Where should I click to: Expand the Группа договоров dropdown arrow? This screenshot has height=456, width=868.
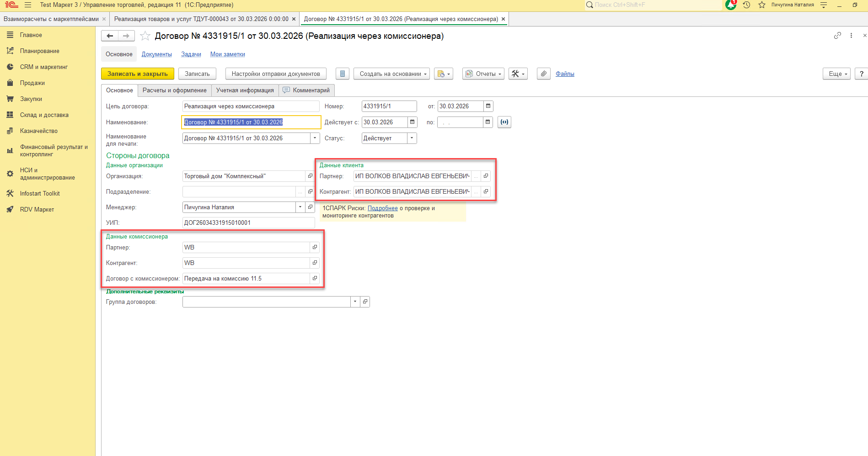tap(355, 302)
